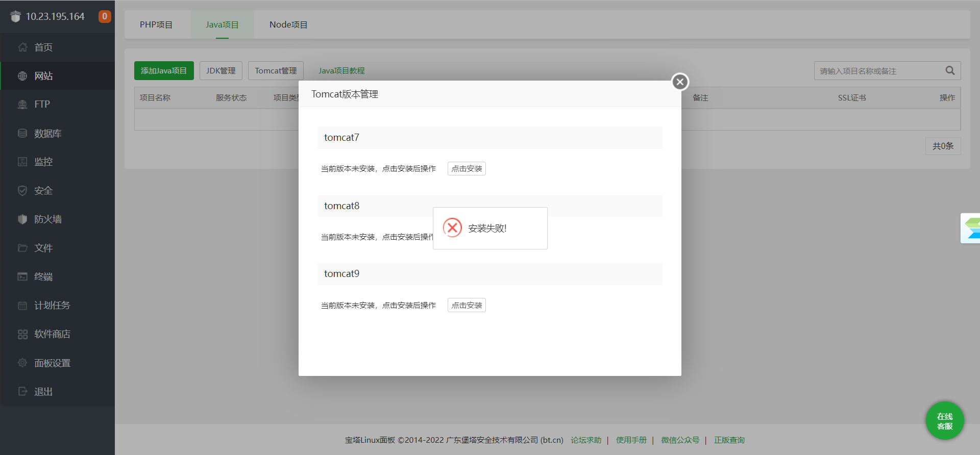Viewport: 980px width, 455px height.
Task: Click the 终端 terminal icon
Action: 22,276
